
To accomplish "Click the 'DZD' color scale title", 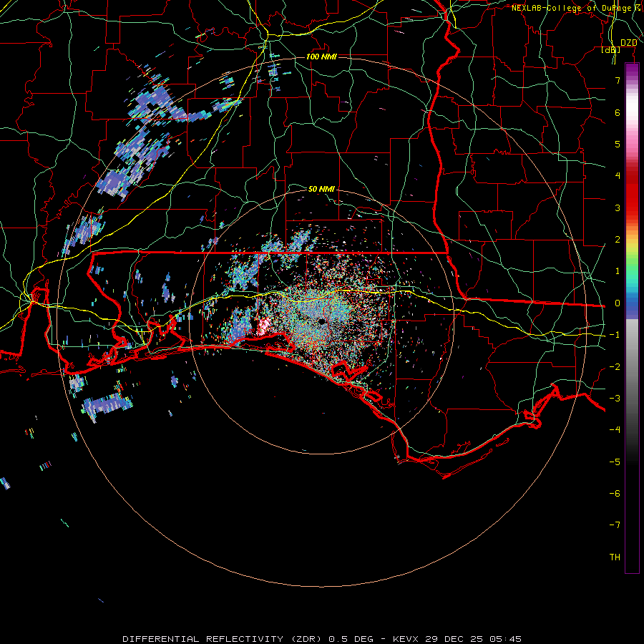I will point(628,43).
